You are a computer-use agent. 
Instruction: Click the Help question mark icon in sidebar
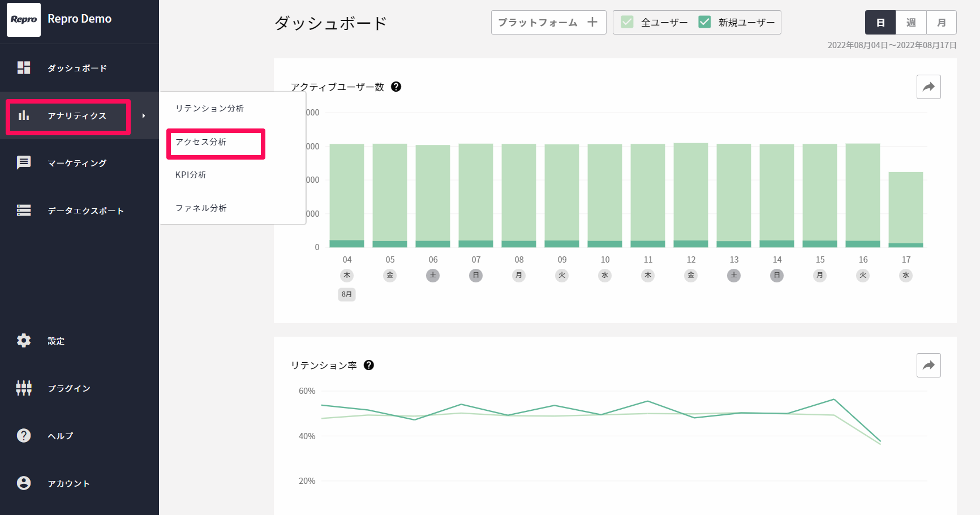(24, 436)
